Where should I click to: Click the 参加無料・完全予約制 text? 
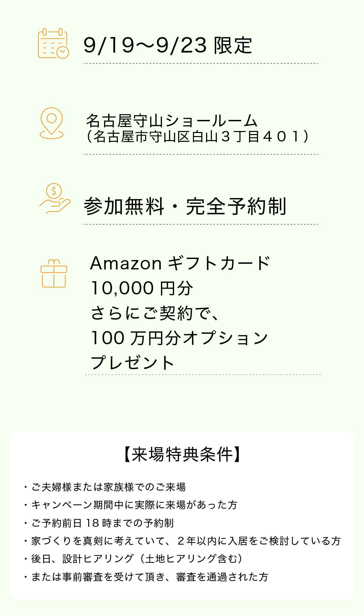[x=185, y=206]
